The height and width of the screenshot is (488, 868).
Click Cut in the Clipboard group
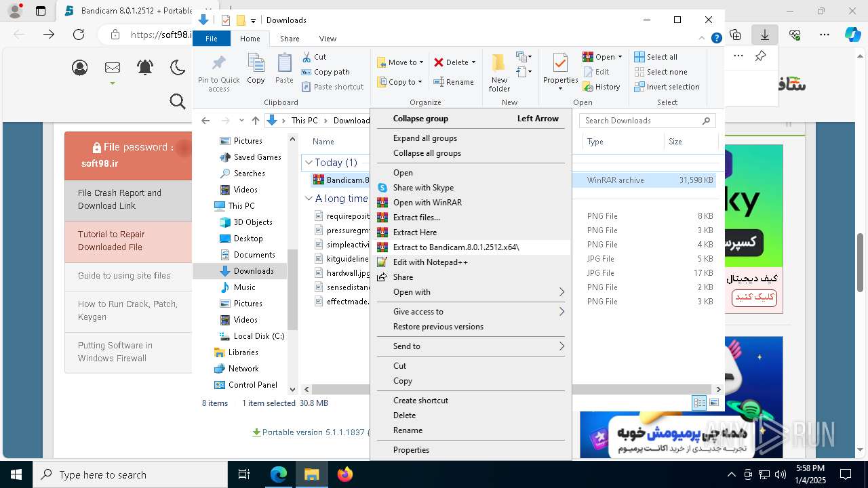[314, 57]
